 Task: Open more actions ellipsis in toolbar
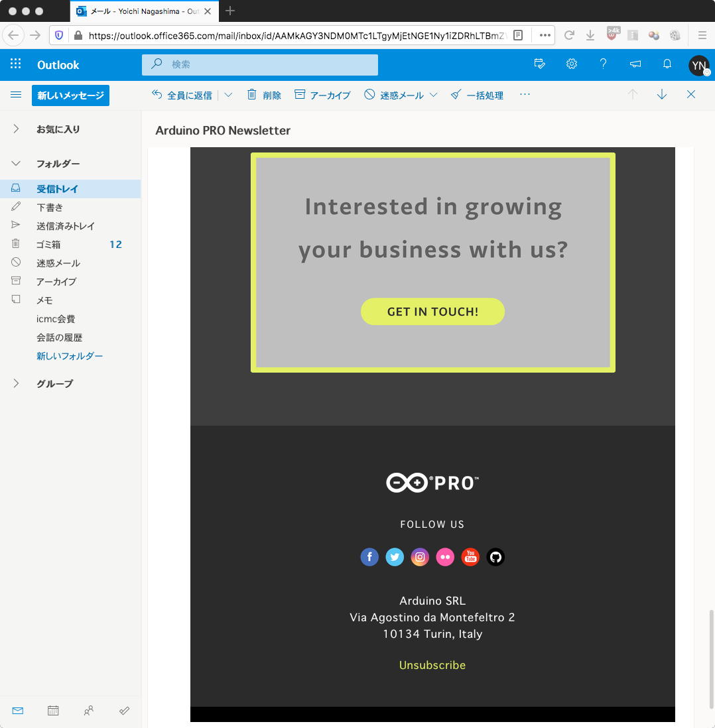click(x=525, y=95)
